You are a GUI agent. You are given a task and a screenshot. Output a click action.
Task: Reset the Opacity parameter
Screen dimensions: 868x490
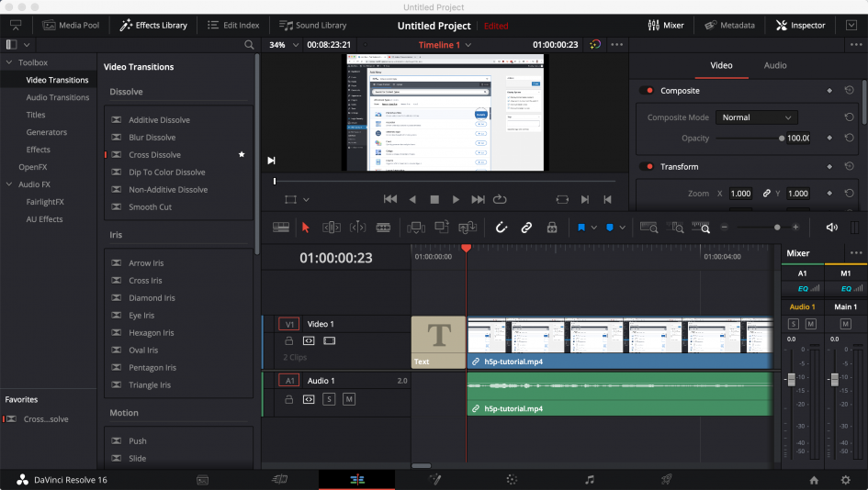(850, 138)
